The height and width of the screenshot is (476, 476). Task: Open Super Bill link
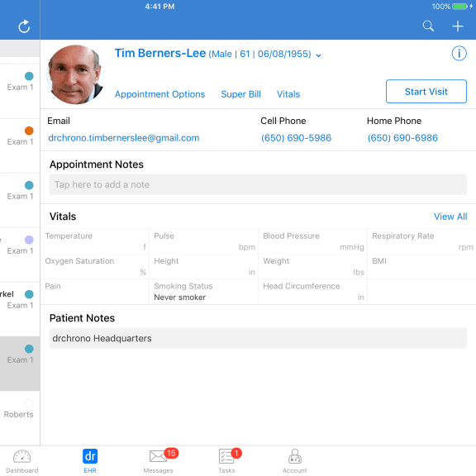coord(240,94)
